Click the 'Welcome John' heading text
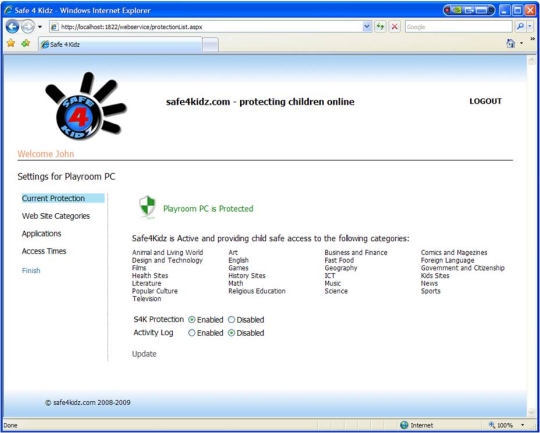The height and width of the screenshot is (433, 540). [46, 154]
